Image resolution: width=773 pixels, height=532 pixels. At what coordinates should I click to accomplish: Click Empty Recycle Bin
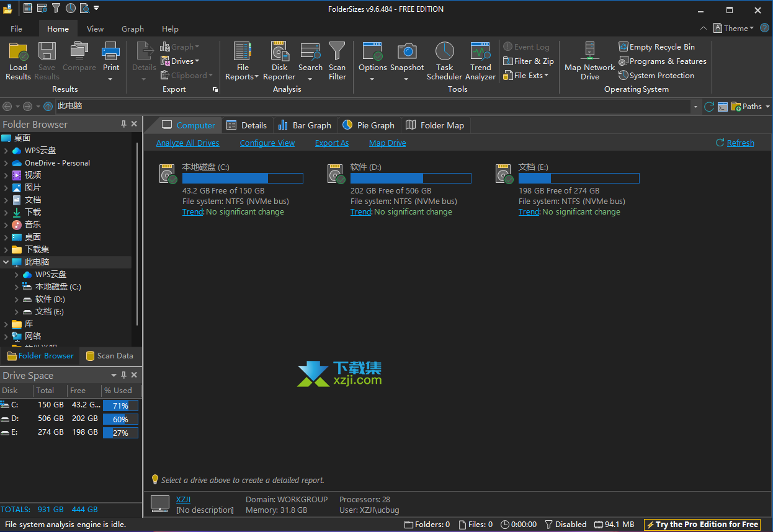(656, 47)
